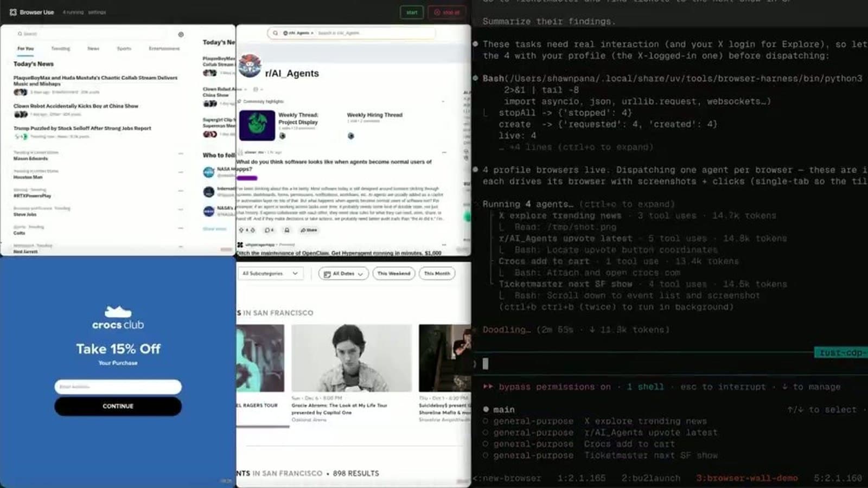Give an award on the agents-as-users post
868x488 pixels.
[x=287, y=230]
